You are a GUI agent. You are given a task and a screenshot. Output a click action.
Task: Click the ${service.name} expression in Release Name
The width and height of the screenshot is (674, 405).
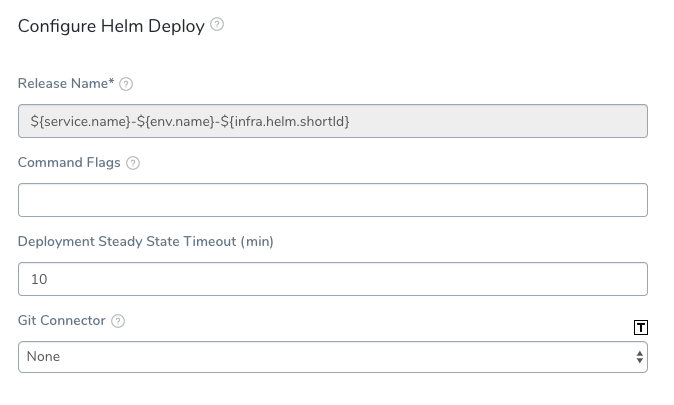coord(80,122)
